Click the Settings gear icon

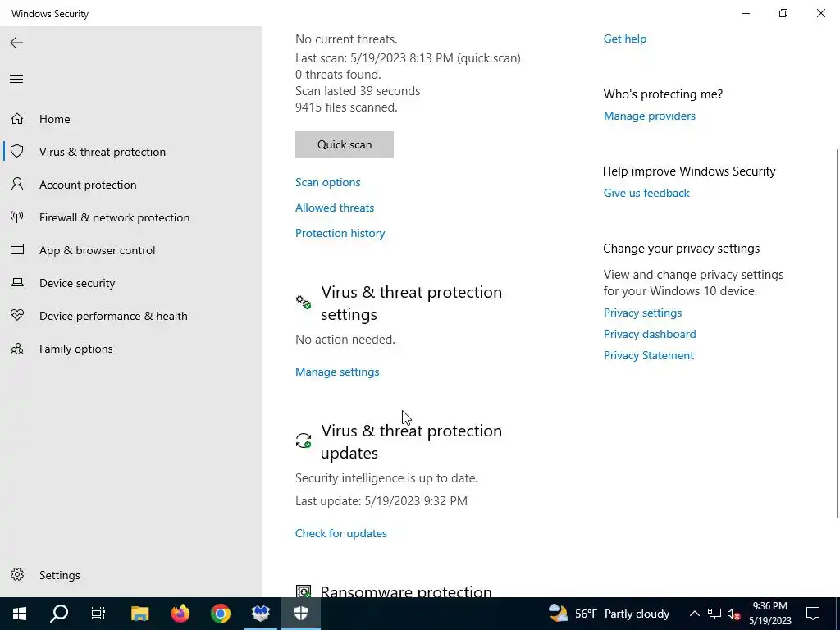17,574
